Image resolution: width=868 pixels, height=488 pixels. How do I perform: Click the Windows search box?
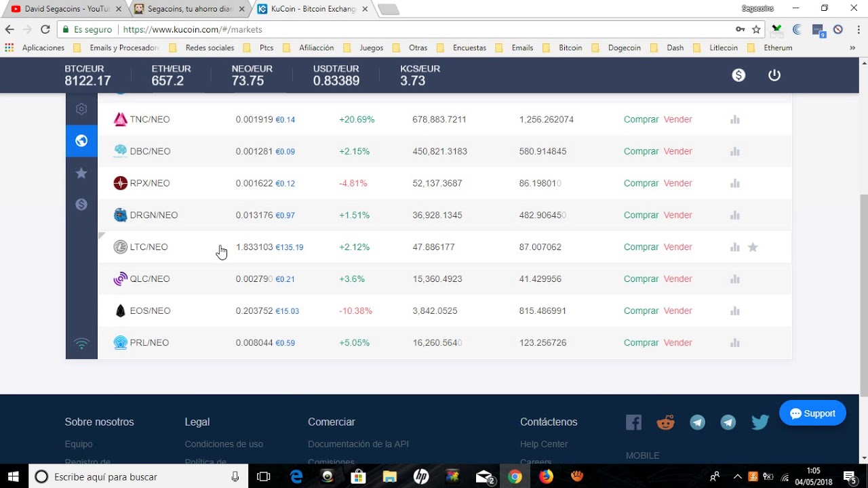138,476
